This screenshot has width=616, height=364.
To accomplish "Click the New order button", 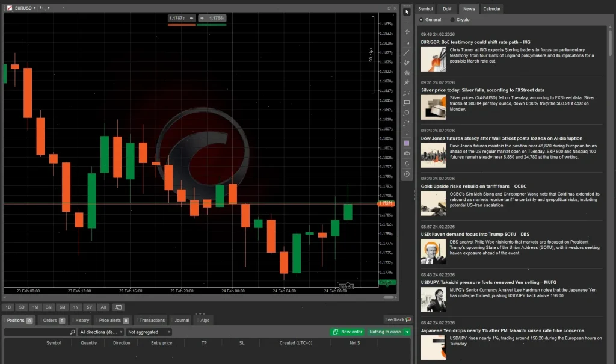I will point(347,332).
